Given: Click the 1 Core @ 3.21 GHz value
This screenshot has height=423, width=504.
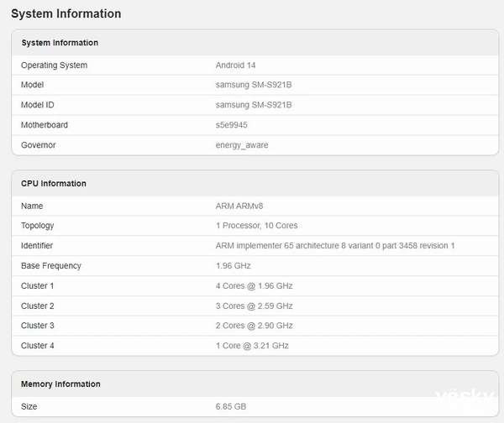Looking at the screenshot, I should tap(252, 346).
